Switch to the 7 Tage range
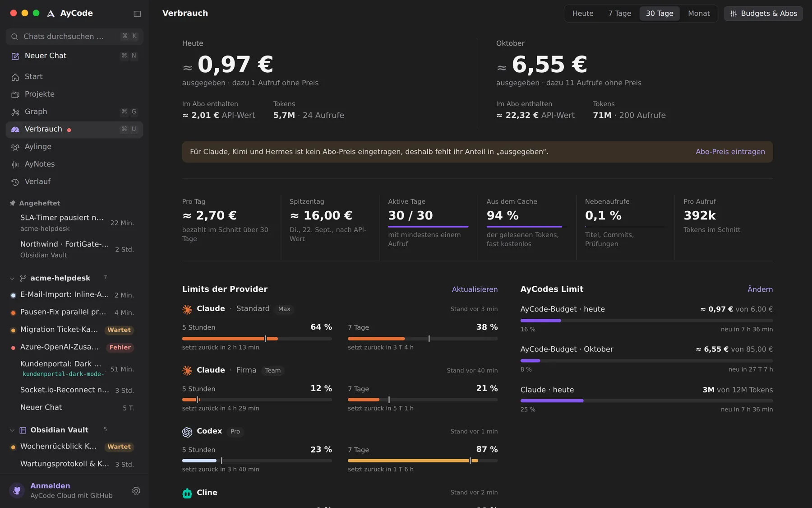This screenshot has width=812, height=508. click(x=619, y=14)
